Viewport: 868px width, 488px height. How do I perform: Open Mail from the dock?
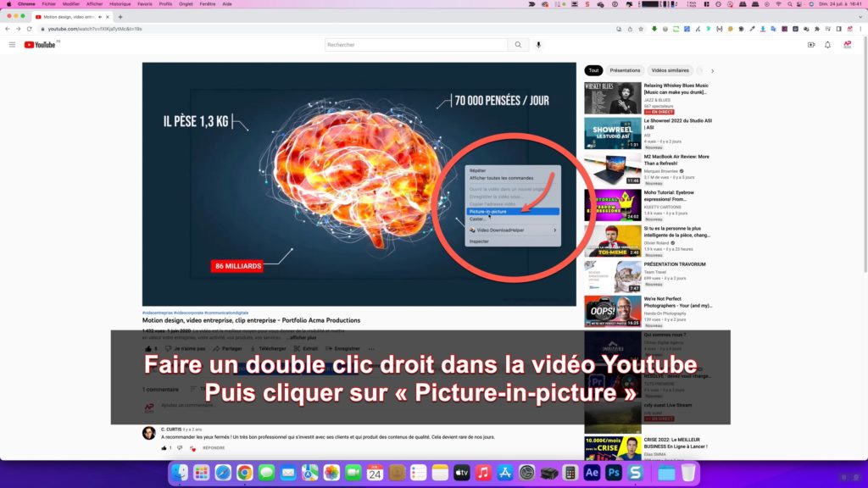coord(288,473)
